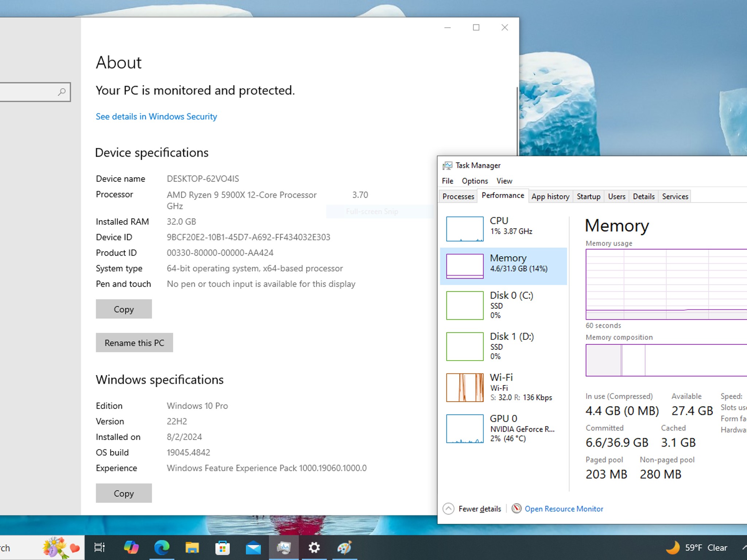Select the CPU performance graph thumbnail
This screenshot has width=747, height=560.
click(465, 229)
